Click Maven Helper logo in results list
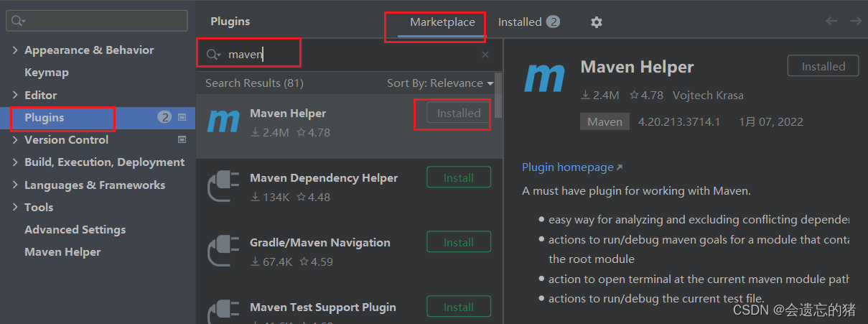This screenshot has width=868, height=324. point(223,121)
